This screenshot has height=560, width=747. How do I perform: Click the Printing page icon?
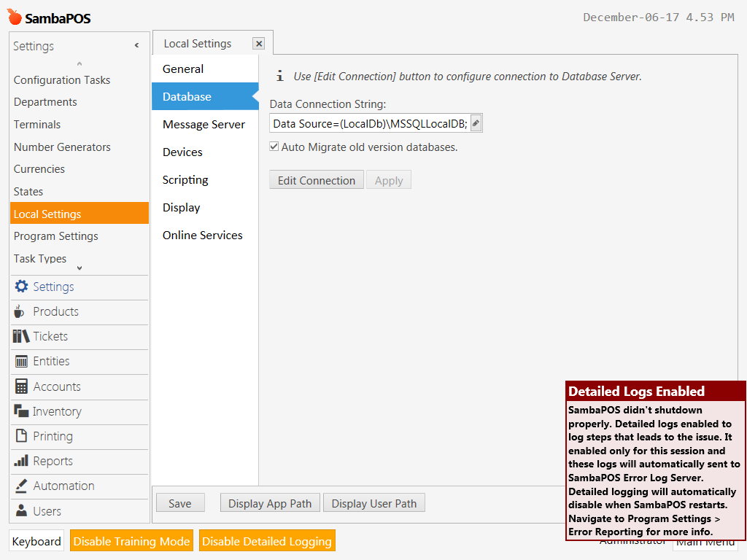[21, 435]
